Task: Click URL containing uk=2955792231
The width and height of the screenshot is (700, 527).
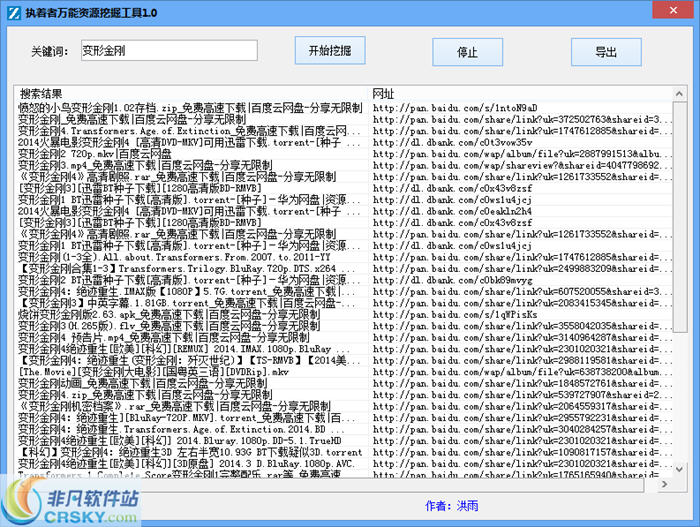Action: (522, 418)
